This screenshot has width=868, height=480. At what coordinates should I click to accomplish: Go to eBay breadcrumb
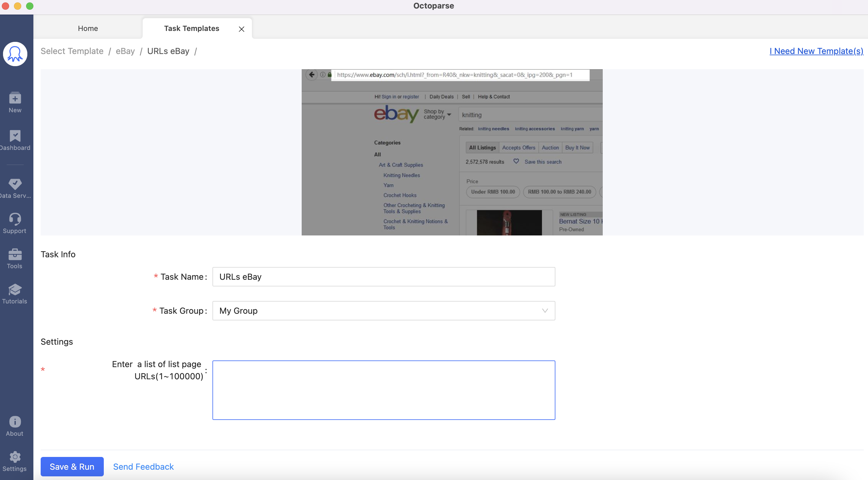pos(125,51)
